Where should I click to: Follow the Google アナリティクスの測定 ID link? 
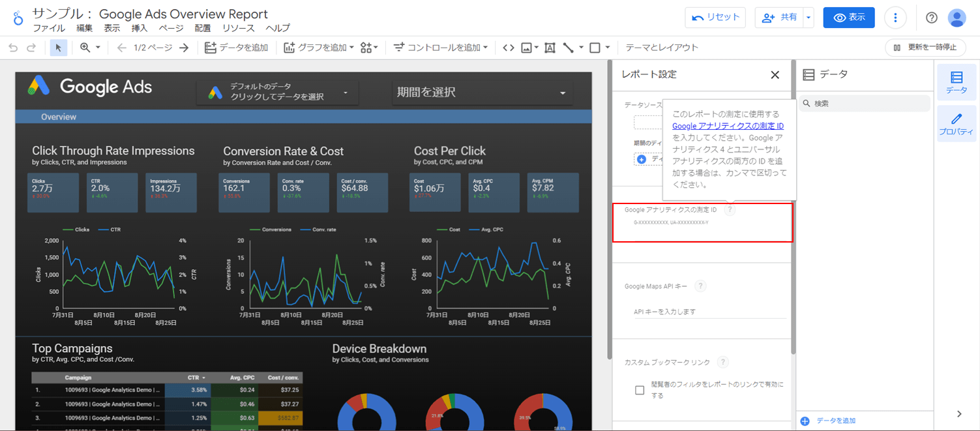728,126
